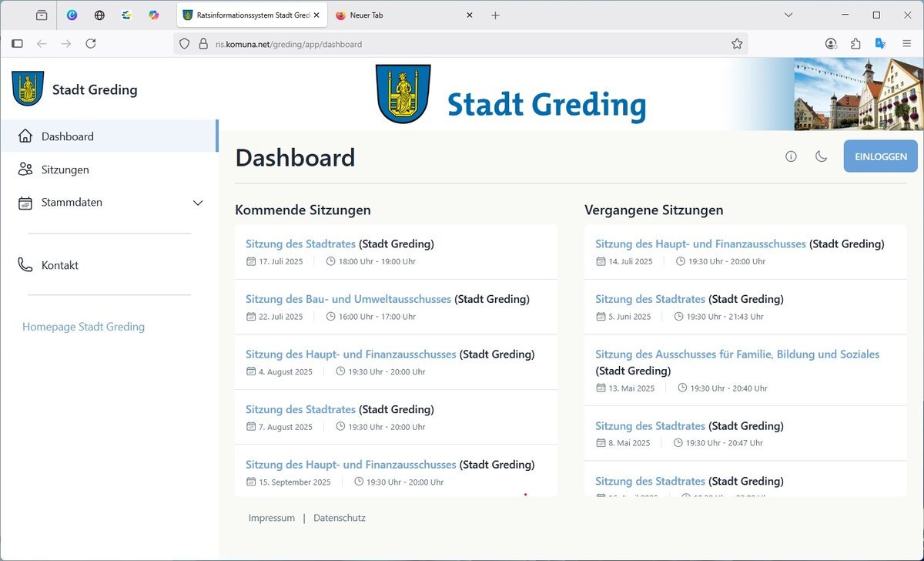Open the list-all-tabs dropdown arrow

pyautogui.click(x=788, y=15)
